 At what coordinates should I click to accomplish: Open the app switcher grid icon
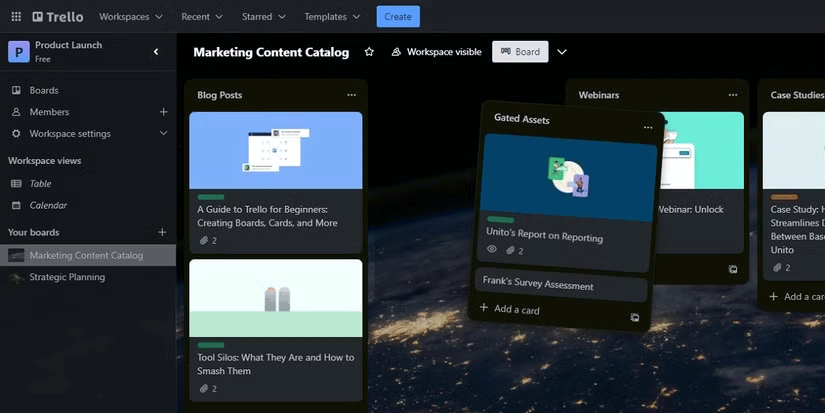pyautogui.click(x=16, y=17)
